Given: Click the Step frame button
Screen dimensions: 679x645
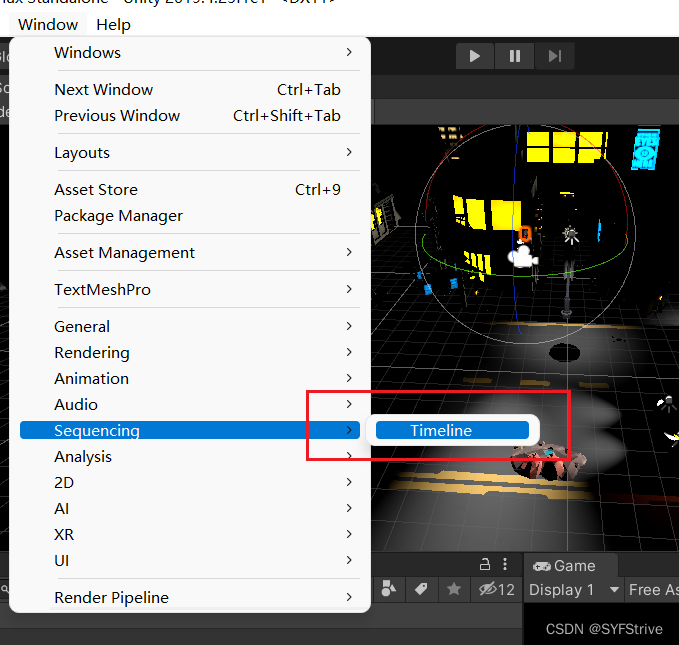Looking at the screenshot, I should click(555, 56).
